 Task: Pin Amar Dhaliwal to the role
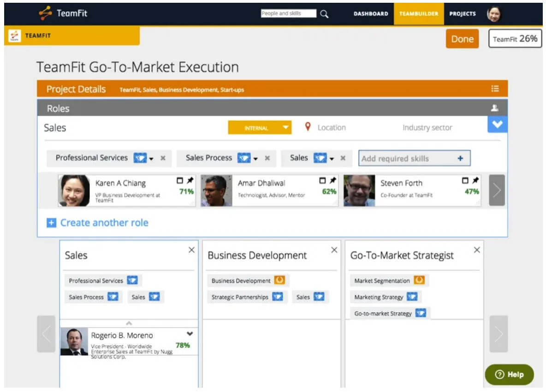click(333, 180)
